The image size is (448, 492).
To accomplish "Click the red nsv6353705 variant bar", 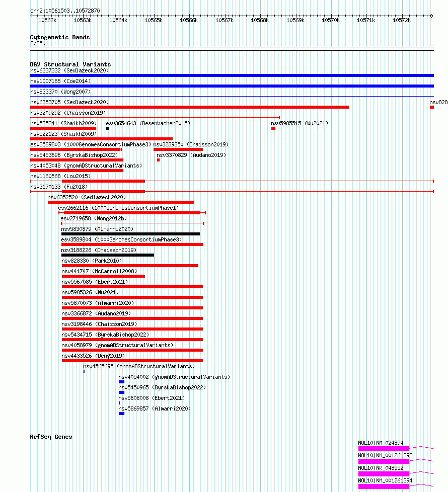I will pos(190,107).
